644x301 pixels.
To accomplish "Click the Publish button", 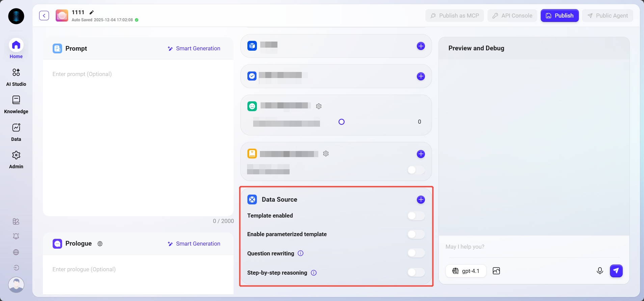I will pyautogui.click(x=559, y=16).
